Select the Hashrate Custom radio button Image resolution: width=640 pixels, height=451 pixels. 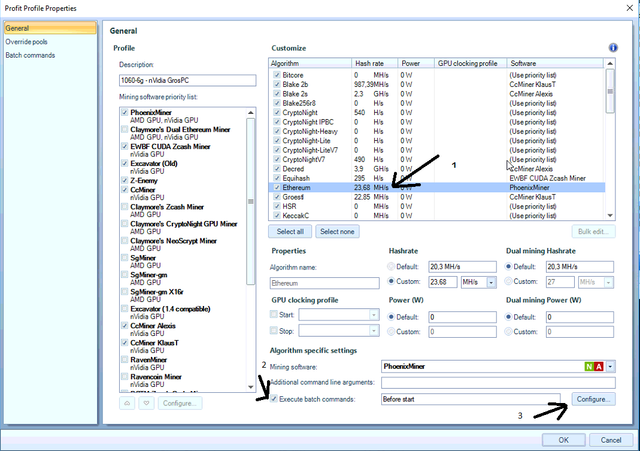click(x=391, y=281)
